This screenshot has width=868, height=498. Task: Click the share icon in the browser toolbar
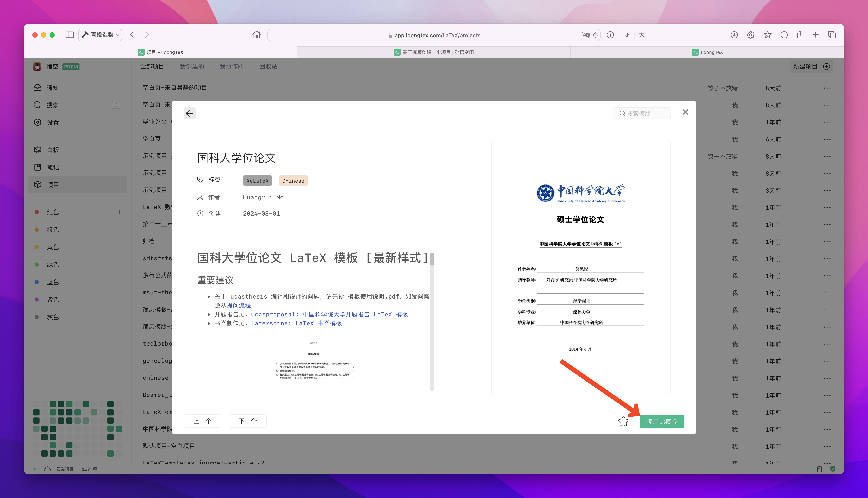click(x=800, y=35)
